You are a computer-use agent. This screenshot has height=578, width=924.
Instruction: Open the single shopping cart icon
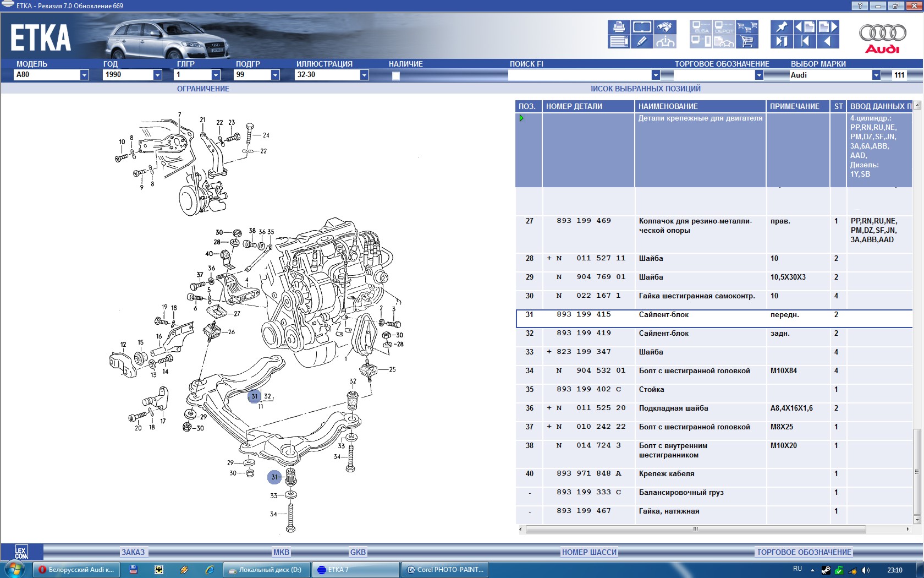tap(747, 41)
